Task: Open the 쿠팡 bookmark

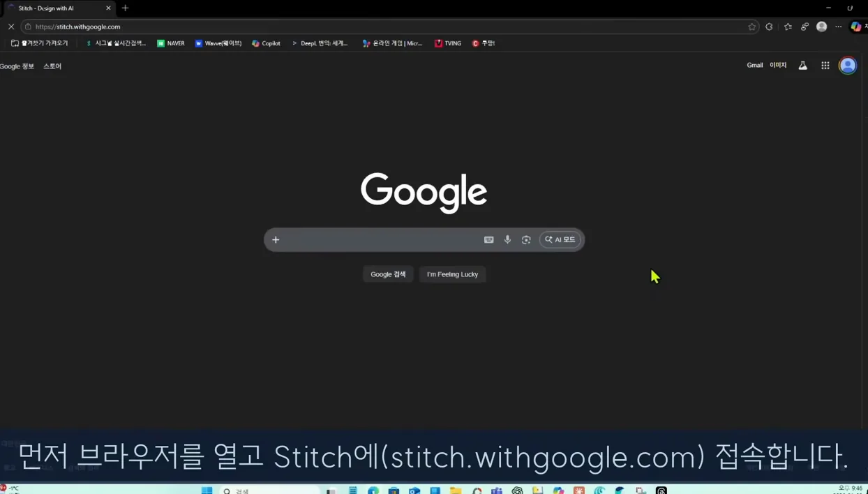Action: tap(484, 43)
